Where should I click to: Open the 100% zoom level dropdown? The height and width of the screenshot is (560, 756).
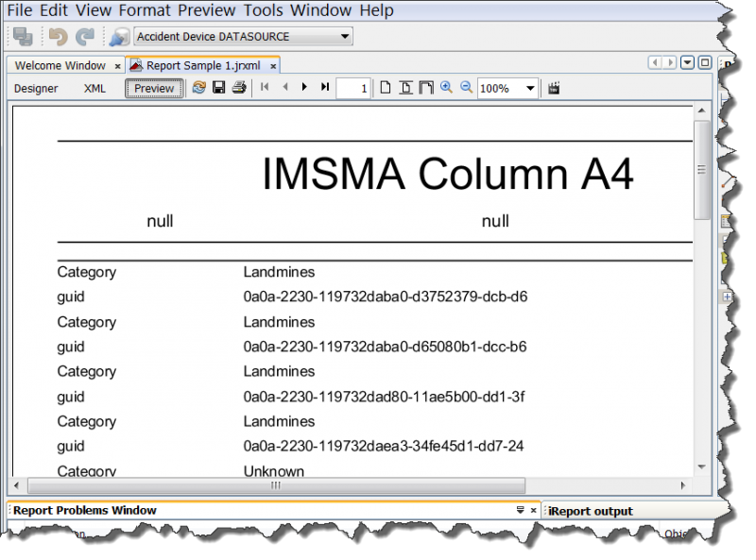[x=507, y=89]
